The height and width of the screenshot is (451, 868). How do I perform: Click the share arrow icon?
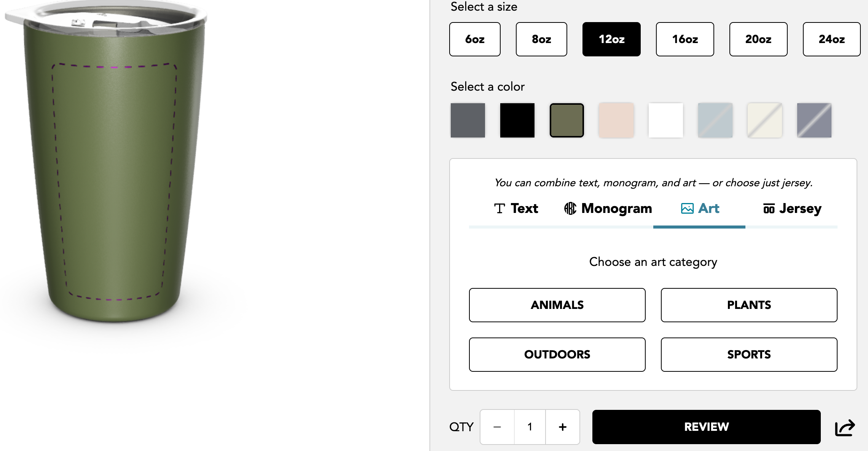(845, 427)
